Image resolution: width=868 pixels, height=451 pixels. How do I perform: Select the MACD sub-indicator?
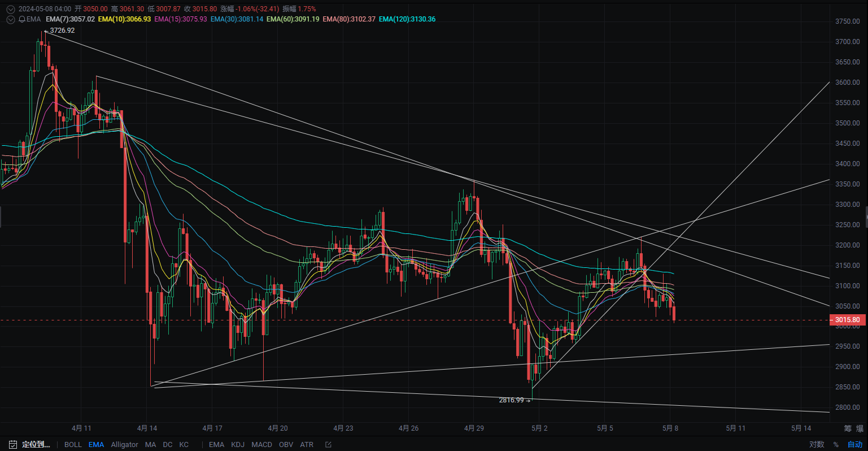[x=261, y=445]
